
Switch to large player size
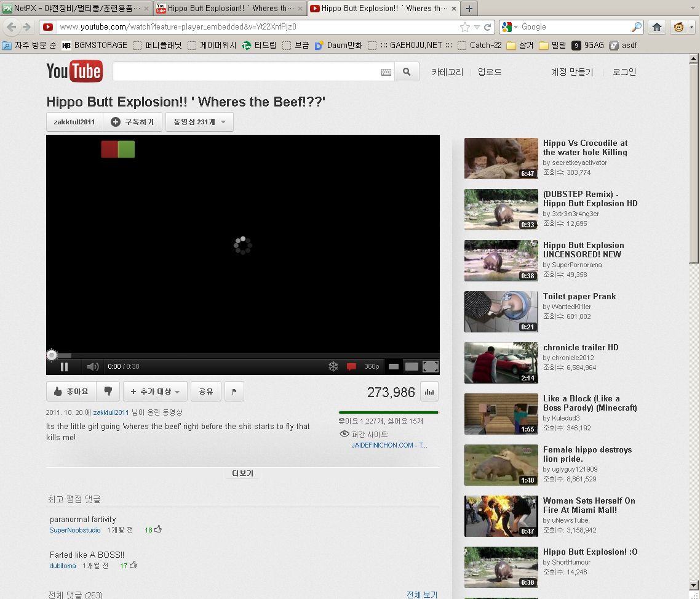(x=412, y=367)
